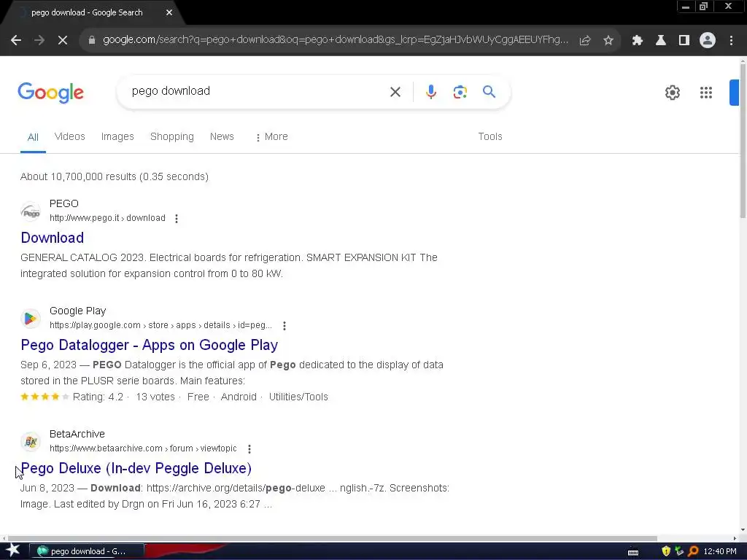The image size is (747, 560).
Task: Open the Chrome profile avatar
Action: point(708,41)
